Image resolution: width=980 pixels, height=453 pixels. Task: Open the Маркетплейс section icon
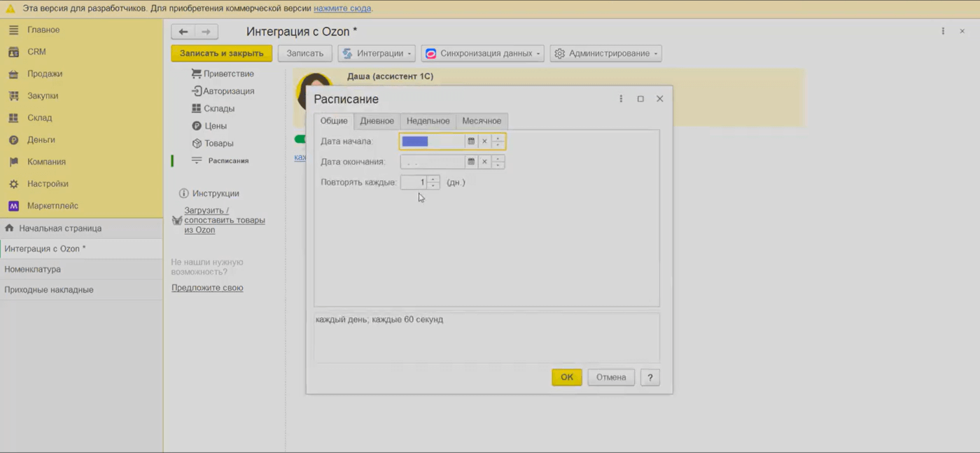click(13, 206)
